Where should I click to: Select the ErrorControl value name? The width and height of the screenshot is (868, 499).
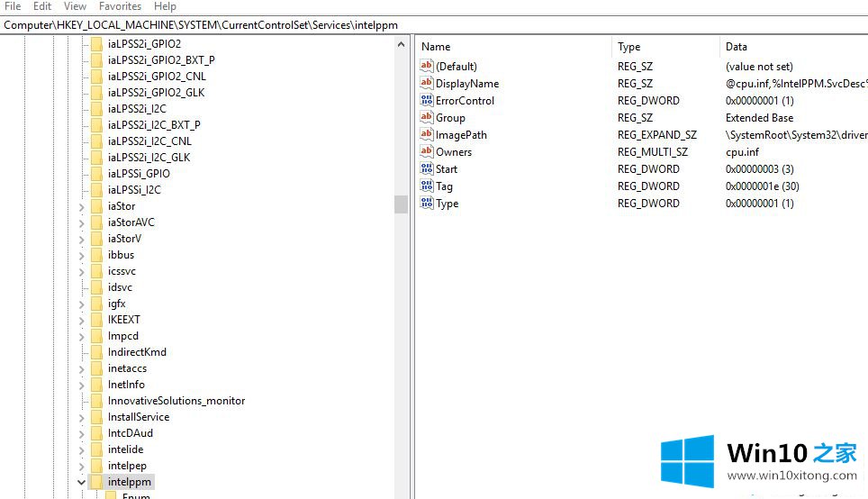[465, 100]
